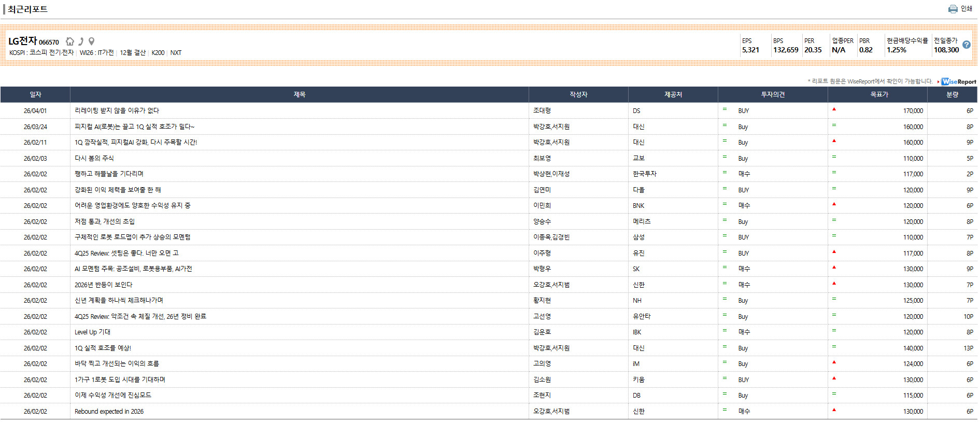Viewport: 980px width, 422px height.
Task: Click provider name 메리츠
Action: point(642,221)
